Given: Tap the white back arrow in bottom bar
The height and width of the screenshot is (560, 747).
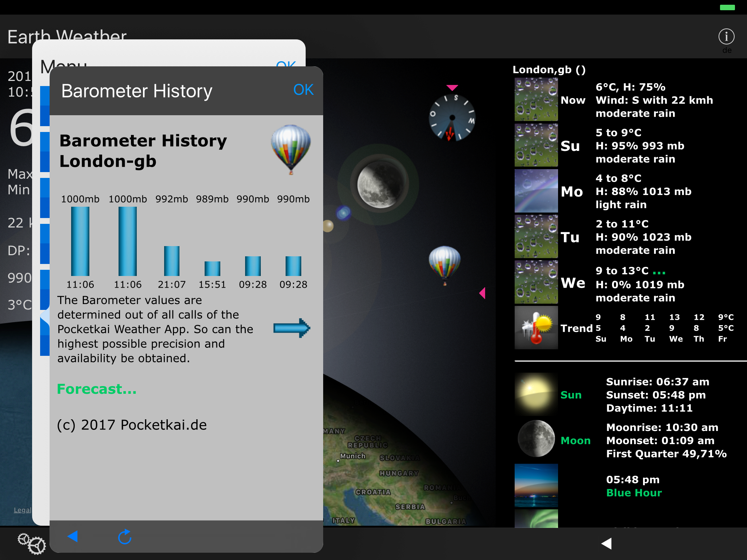Looking at the screenshot, I should click(607, 543).
